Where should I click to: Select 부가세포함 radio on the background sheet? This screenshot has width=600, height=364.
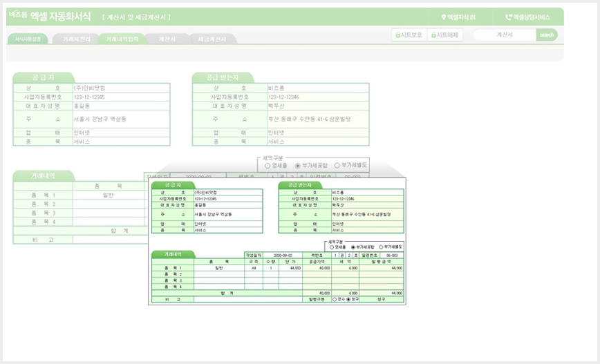point(297,166)
